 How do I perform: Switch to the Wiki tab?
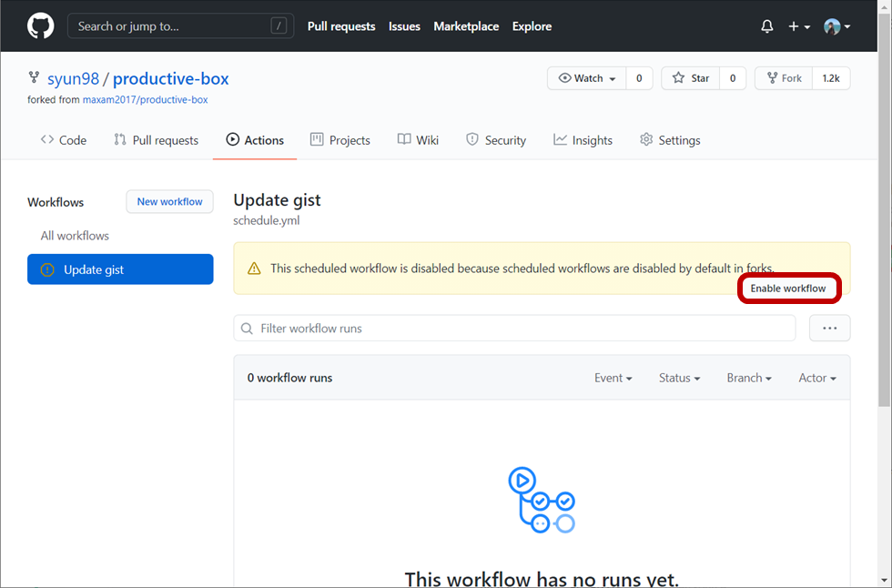(418, 140)
